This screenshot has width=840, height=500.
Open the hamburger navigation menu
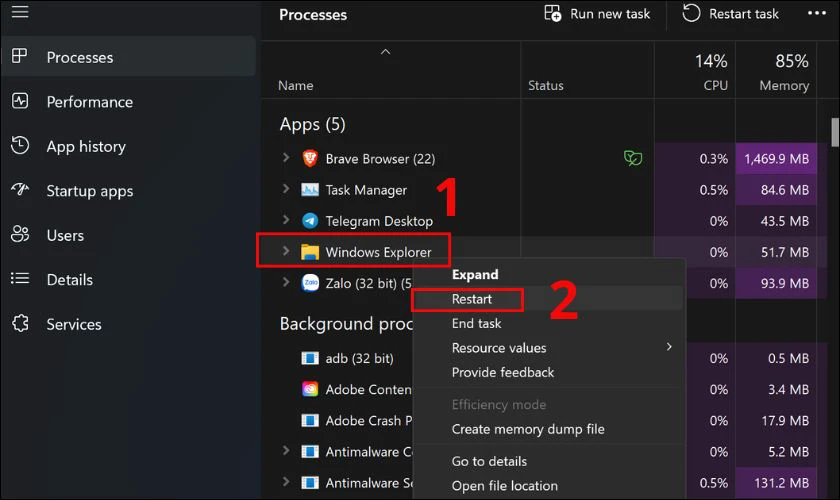(20, 11)
